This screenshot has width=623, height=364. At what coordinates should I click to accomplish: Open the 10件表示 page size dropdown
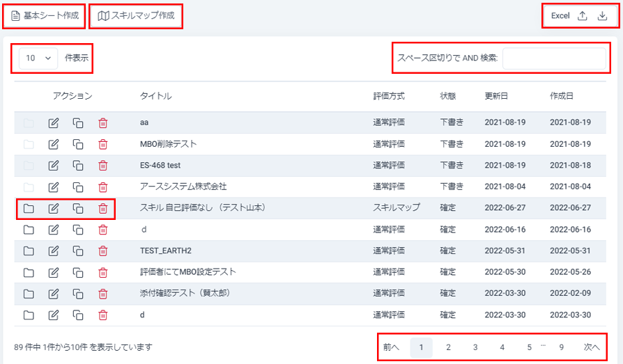coord(38,58)
